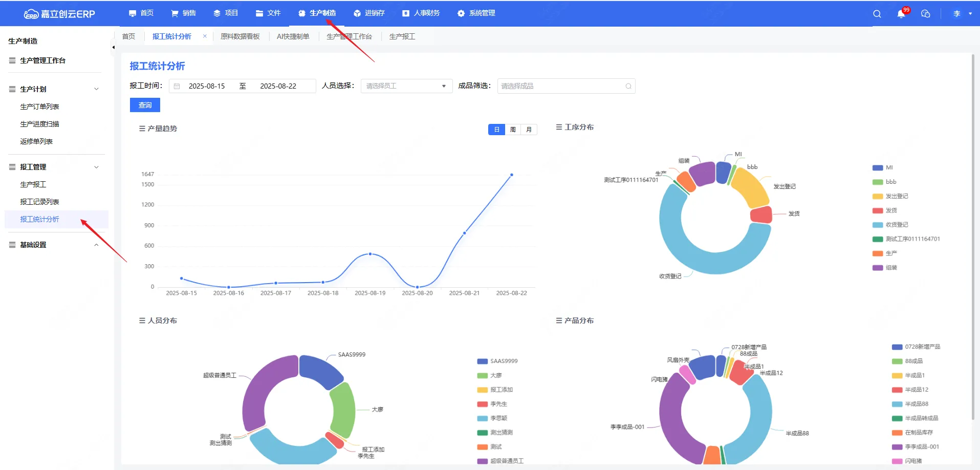Image resolution: width=980 pixels, height=470 pixels.
Task: Click the 查询 button
Action: tap(145, 105)
